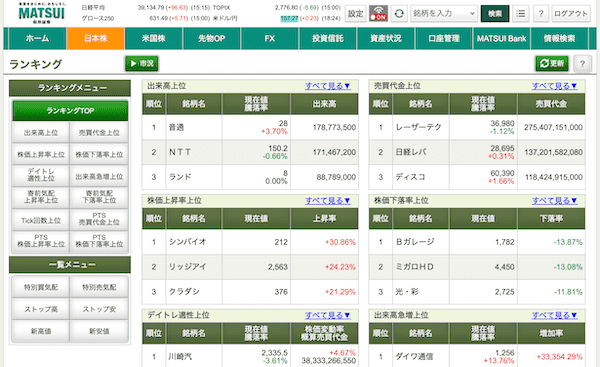Open the list menu icon in header

coord(520,13)
